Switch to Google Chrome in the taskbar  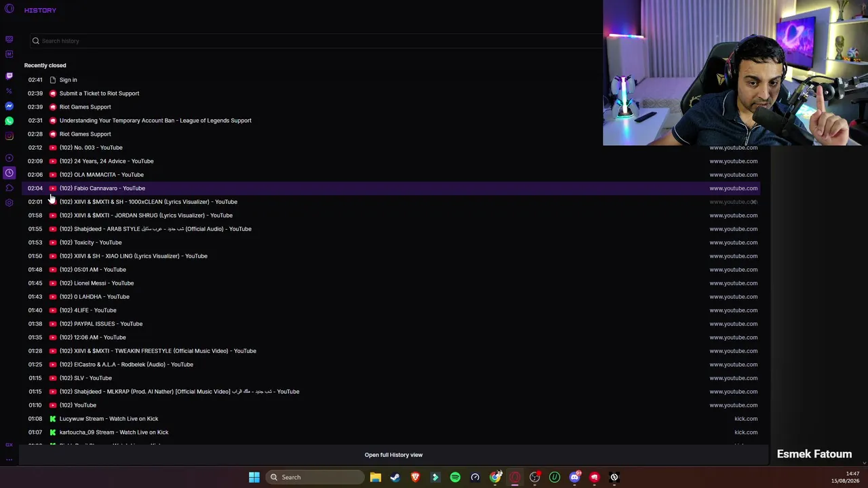pyautogui.click(x=496, y=477)
